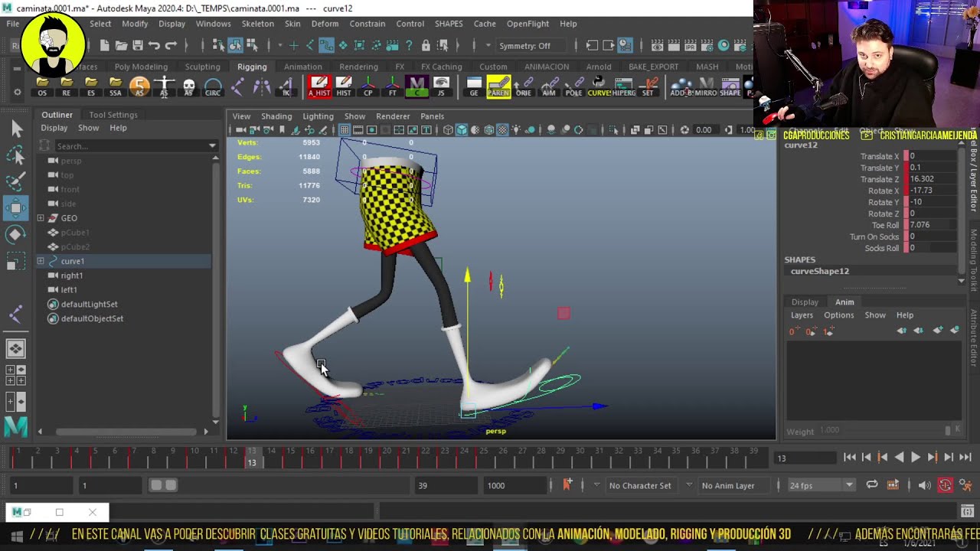
Task: Click the JS shelf icon
Action: tap(441, 86)
